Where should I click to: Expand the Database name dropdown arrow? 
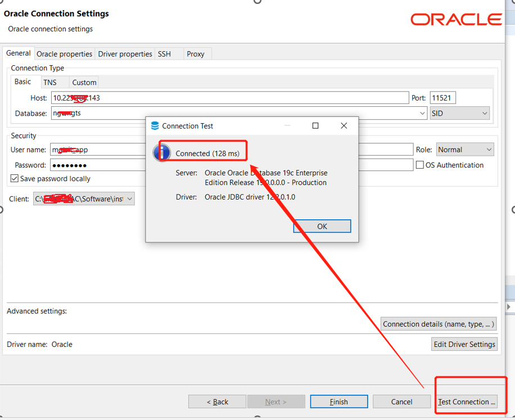click(422, 113)
